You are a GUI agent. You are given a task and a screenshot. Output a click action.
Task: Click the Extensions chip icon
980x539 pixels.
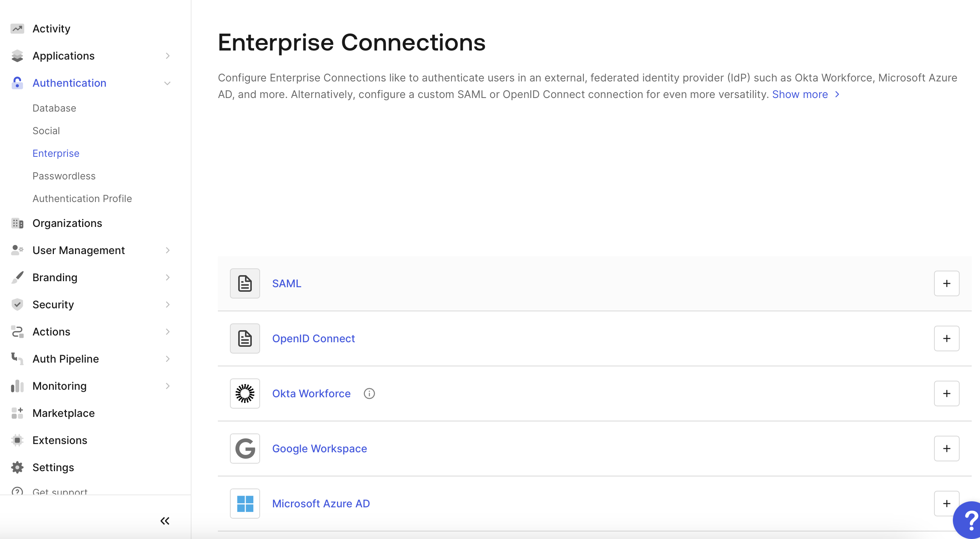[17, 441]
